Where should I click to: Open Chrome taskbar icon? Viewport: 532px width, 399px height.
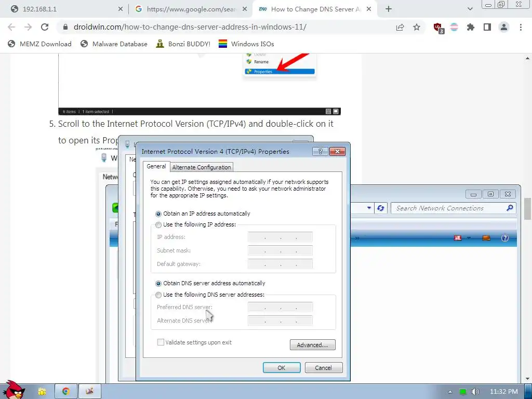click(x=66, y=392)
